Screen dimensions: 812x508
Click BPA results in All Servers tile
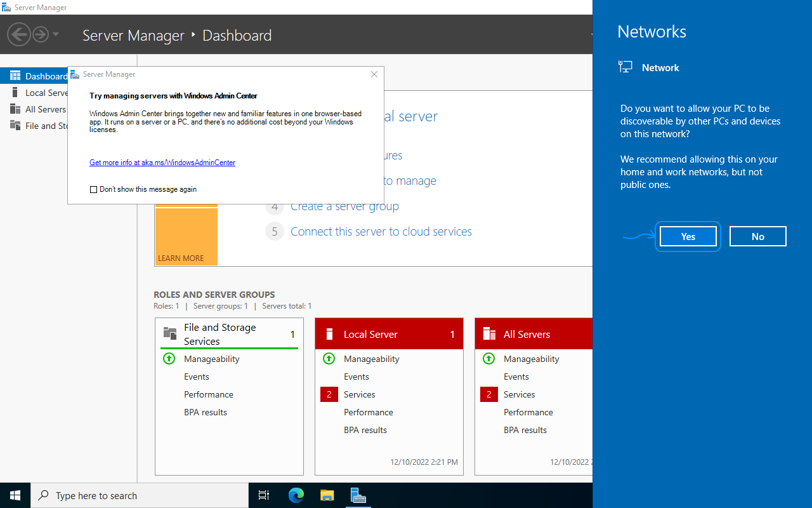[x=525, y=430]
